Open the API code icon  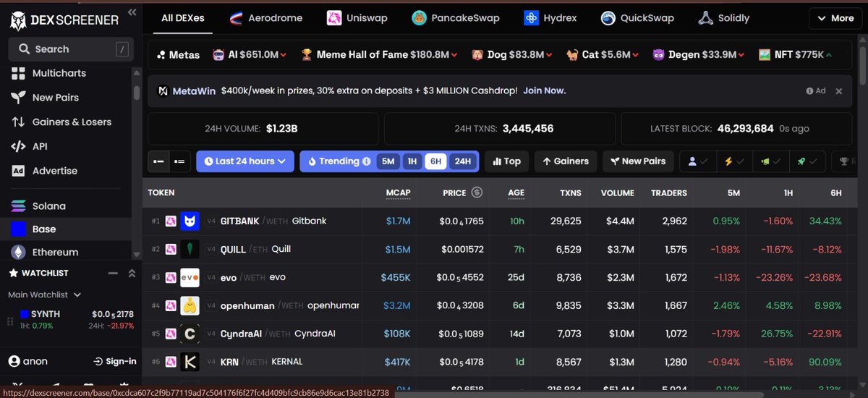[19, 146]
